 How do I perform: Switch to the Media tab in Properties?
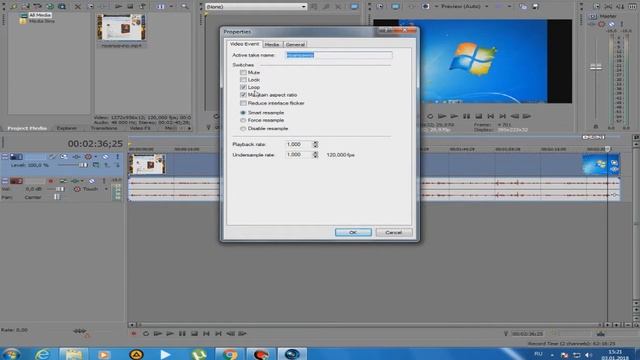pos(271,44)
